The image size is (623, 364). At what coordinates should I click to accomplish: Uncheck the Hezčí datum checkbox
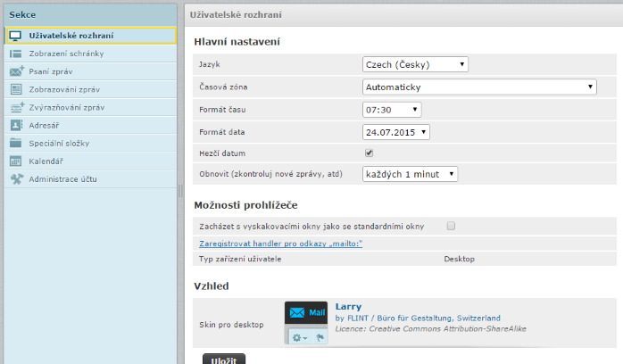pyautogui.click(x=369, y=153)
